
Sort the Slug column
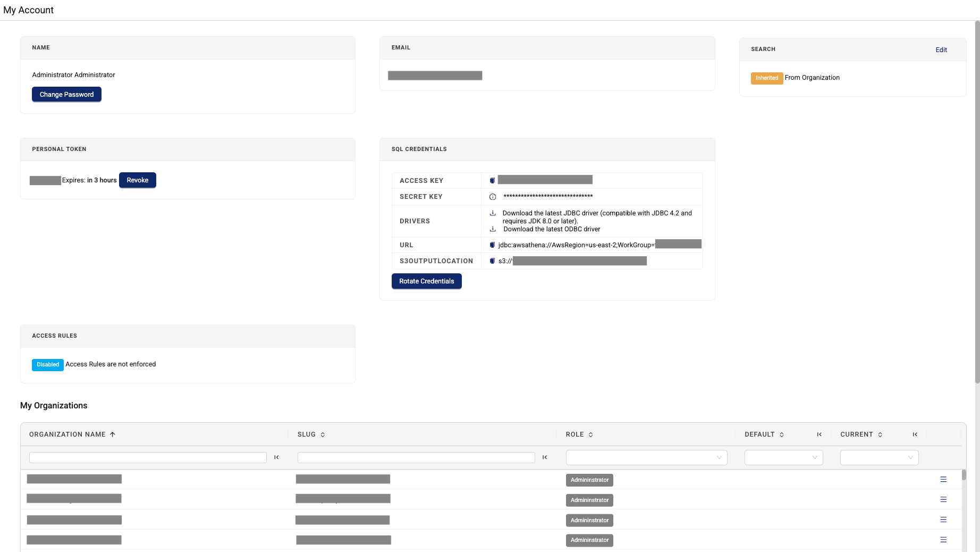click(323, 434)
